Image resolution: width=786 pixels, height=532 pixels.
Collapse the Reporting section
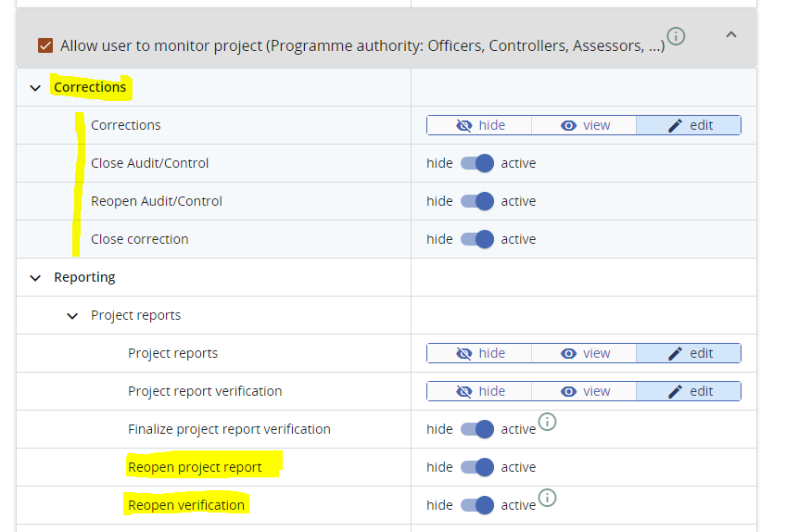(36, 277)
